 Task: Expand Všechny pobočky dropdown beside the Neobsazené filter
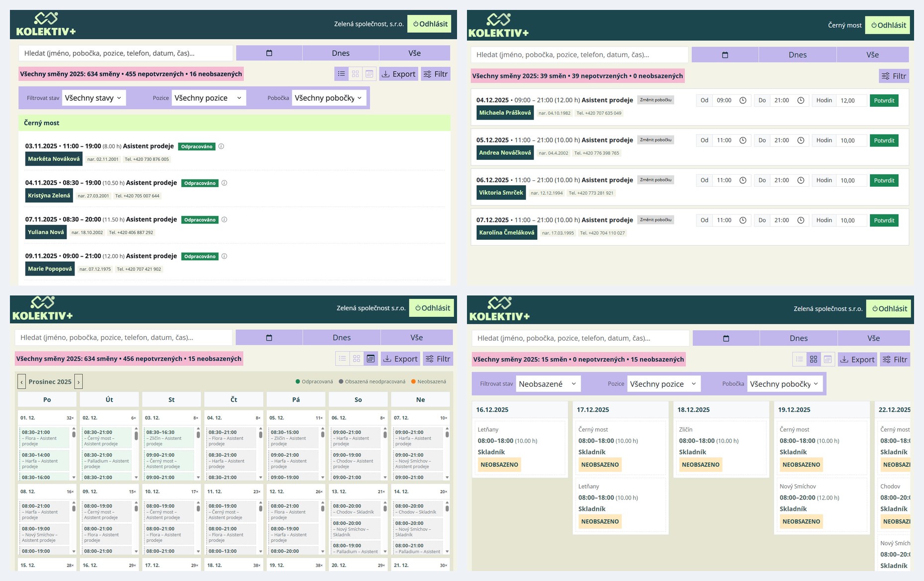coord(784,384)
